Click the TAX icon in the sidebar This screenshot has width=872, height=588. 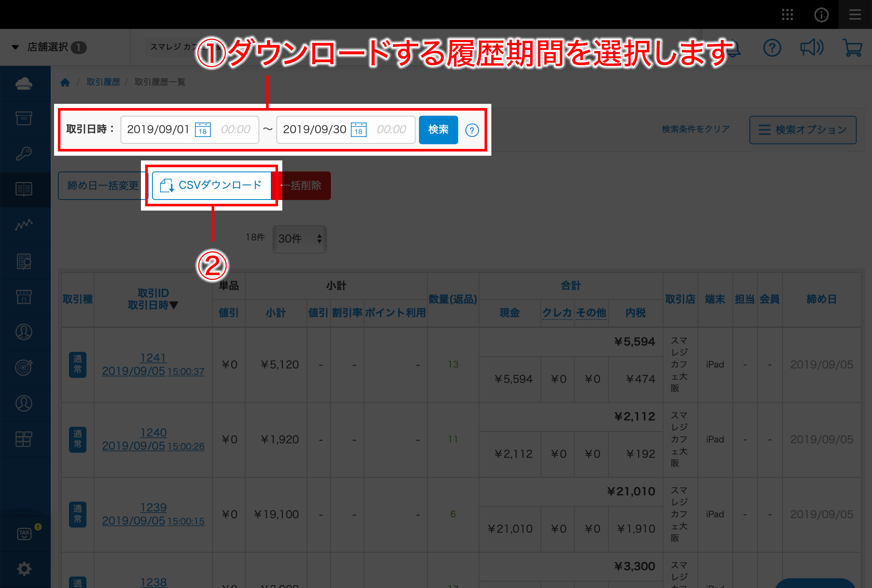[x=24, y=534]
